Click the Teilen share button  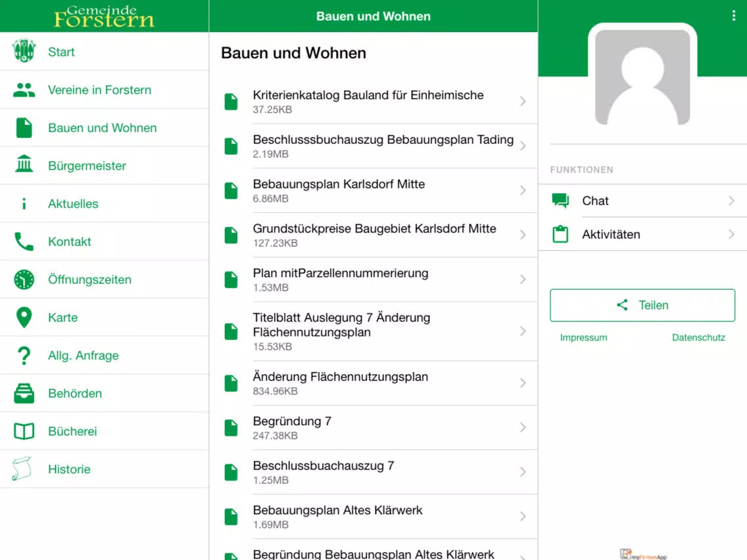(642, 305)
